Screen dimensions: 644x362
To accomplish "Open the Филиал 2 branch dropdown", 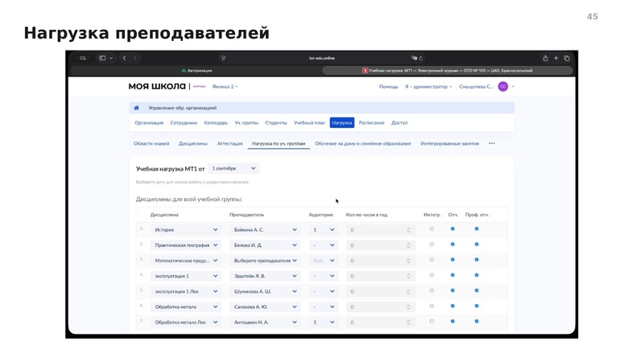I will 225,87.
